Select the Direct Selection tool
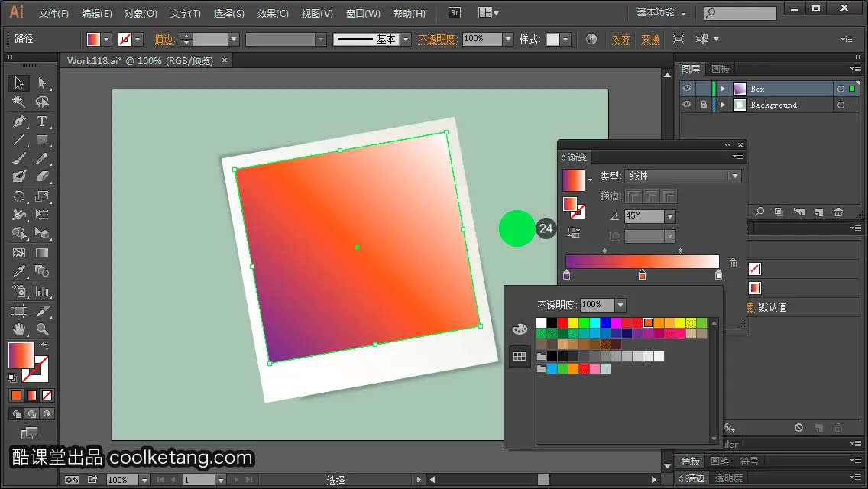Image resolution: width=868 pixels, height=489 pixels. tap(42, 83)
